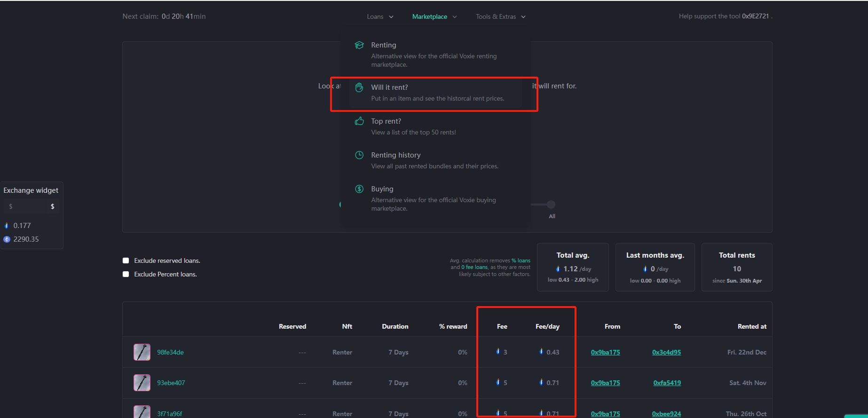Choose Renting history menu entry
868x418 pixels.
(395, 155)
